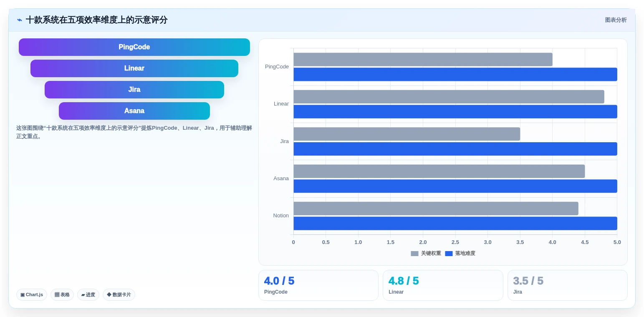Click the Chart.js tag chip
644x317 pixels.
pyautogui.click(x=32, y=294)
